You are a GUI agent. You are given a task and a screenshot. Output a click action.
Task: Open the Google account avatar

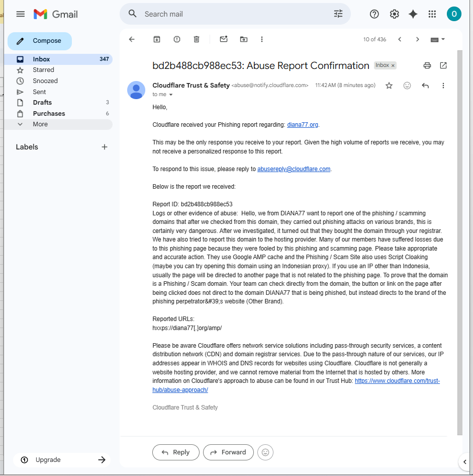coord(454,14)
